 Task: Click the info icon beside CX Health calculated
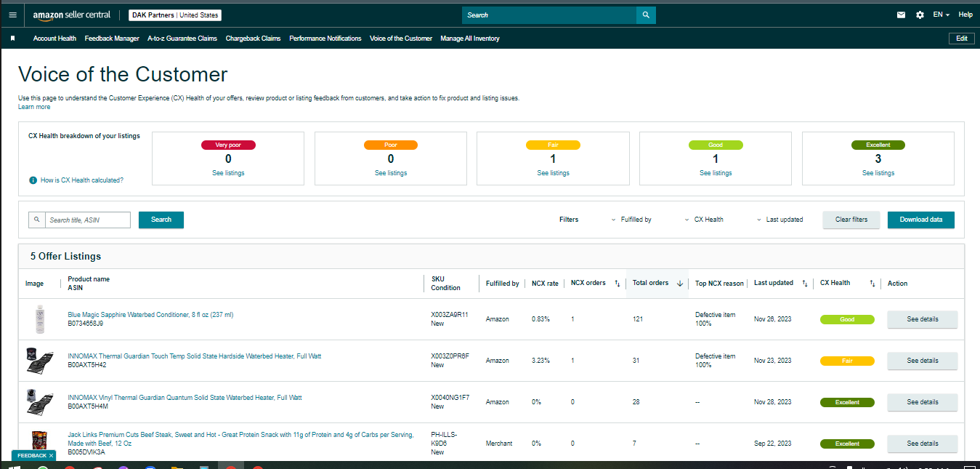pyautogui.click(x=33, y=180)
